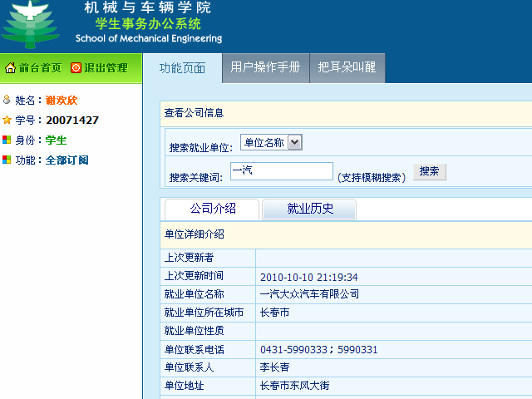Switch to the 功能页面 tab
Viewport: 532px width, 399px height.
point(182,68)
